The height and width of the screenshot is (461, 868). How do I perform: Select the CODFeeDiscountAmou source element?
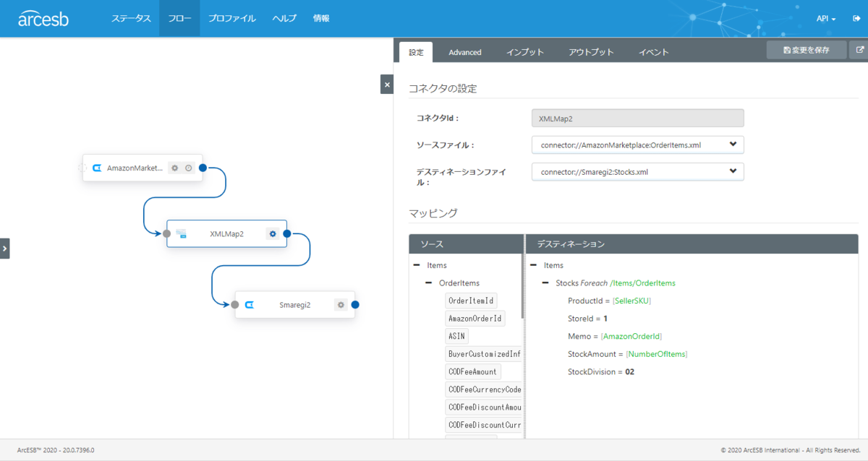[483, 407]
